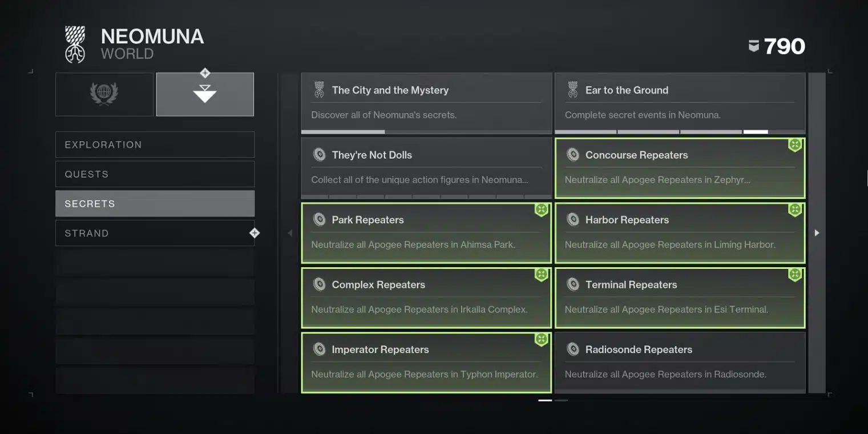Click the City and the Mystery progress bar

[x=426, y=132]
